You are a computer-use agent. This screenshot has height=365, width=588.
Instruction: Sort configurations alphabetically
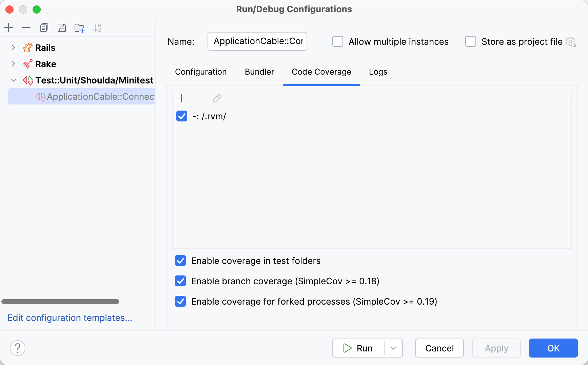pos(98,27)
